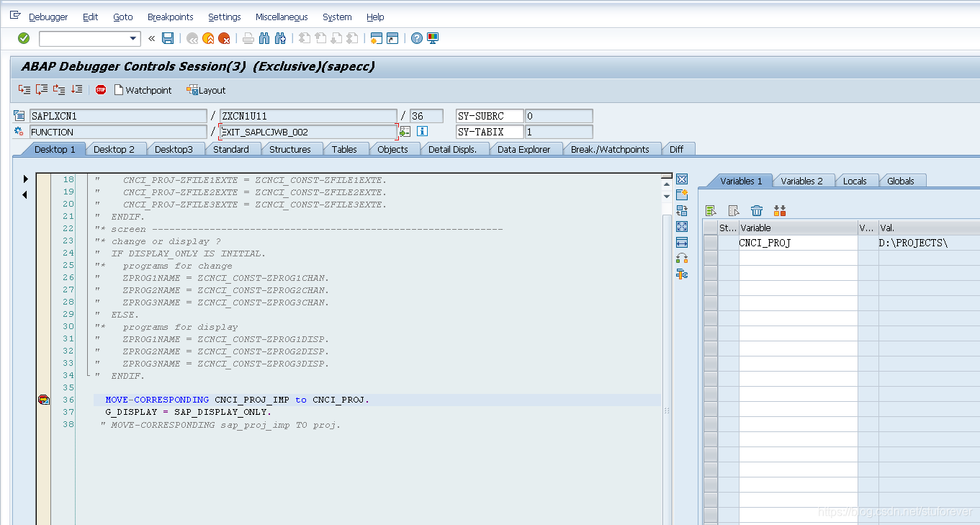980x525 pixels.
Task: Switch to the Detail Displs. tab
Action: pyautogui.click(x=453, y=149)
